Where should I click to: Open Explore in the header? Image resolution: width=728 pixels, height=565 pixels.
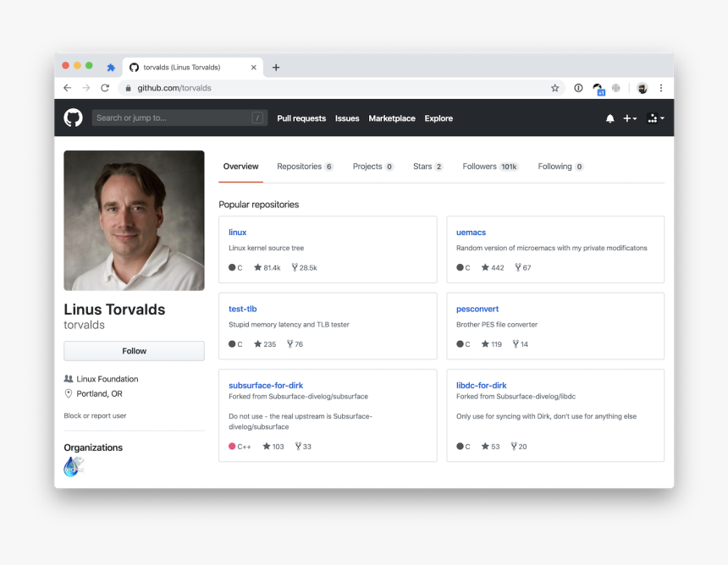click(438, 118)
